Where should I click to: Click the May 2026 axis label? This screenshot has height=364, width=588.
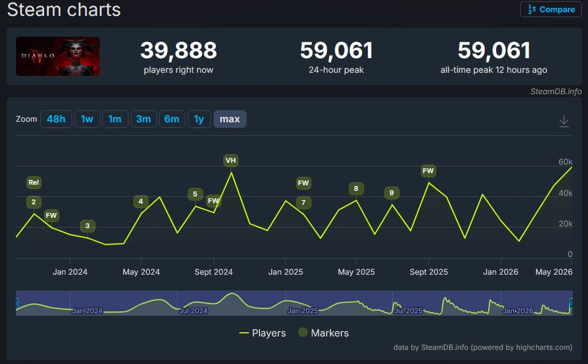[x=554, y=272]
